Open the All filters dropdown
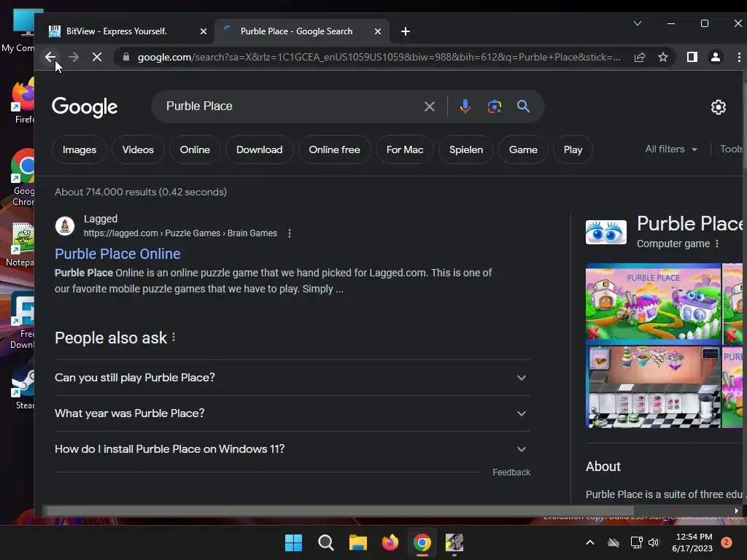Image resolution: width=747 pixels, height=560 pixels. [x=671, y=149]
